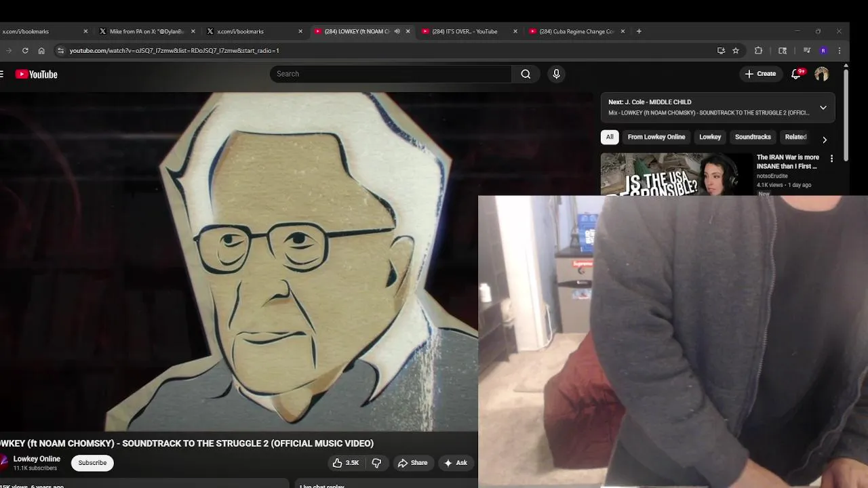Click the video title text
This screenshot has height=488, width=868.
[x=187, y=443]
